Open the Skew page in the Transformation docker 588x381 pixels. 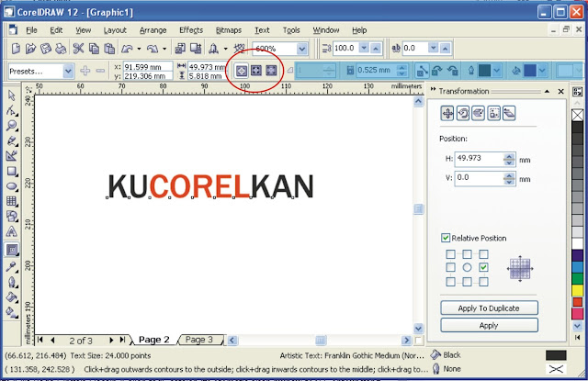pos(509,113)
